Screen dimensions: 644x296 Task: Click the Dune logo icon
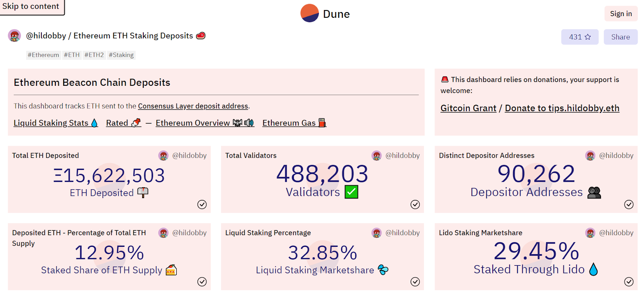[x=310, y=13]
